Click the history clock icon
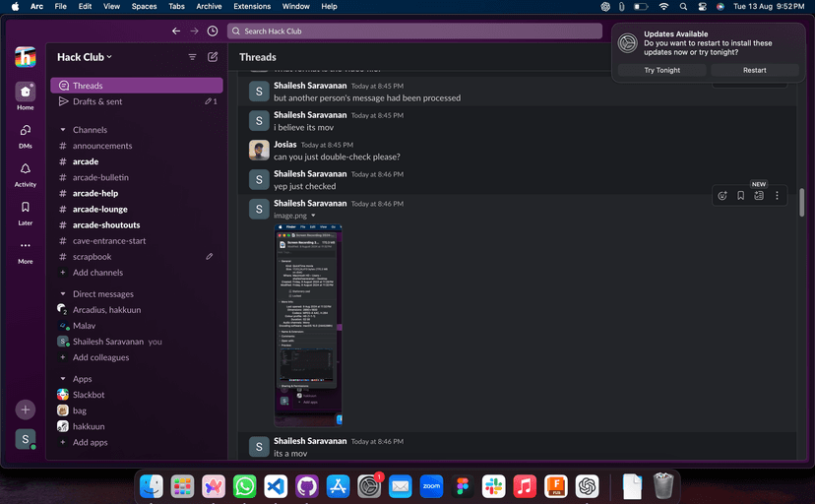 point(213,31)
